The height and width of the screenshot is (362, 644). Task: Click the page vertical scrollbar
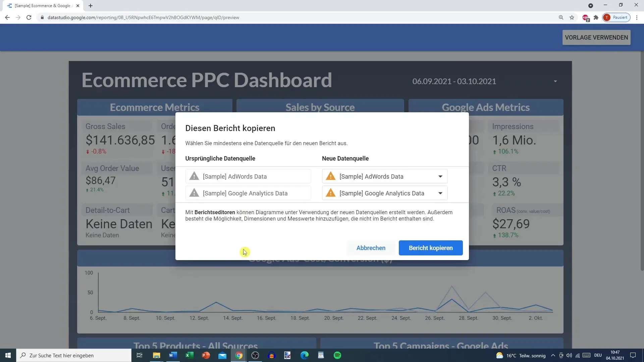[x=642, y=161]
